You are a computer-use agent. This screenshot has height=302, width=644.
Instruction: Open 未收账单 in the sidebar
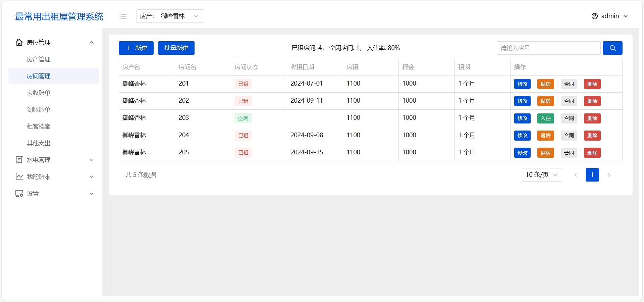54,93
